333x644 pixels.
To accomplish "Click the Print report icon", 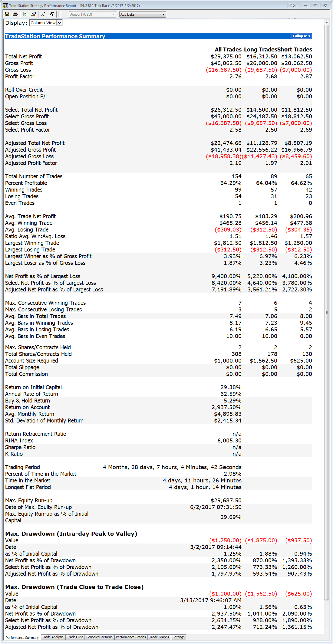I will 15,14.
